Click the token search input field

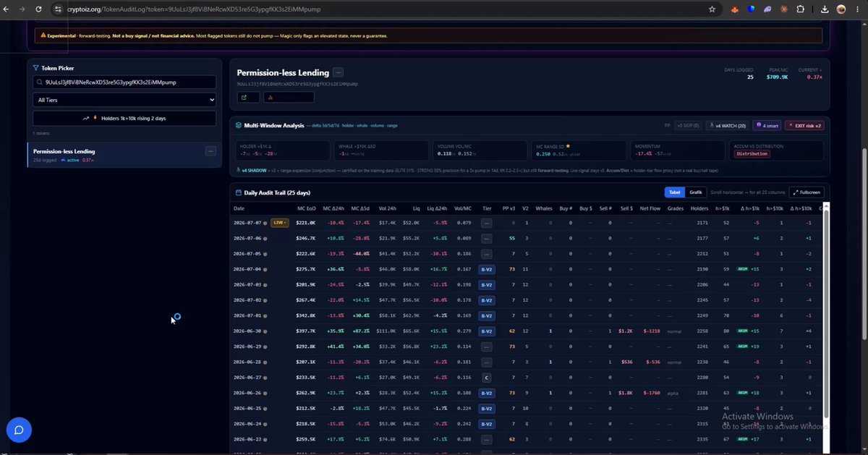click(124, 82)
